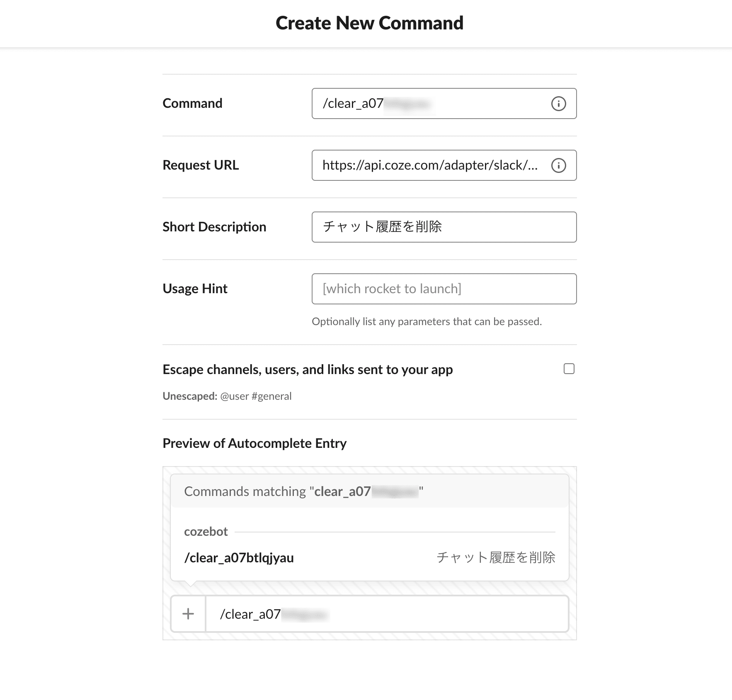Click the "Short Description" field label

(x=214, y=227)
